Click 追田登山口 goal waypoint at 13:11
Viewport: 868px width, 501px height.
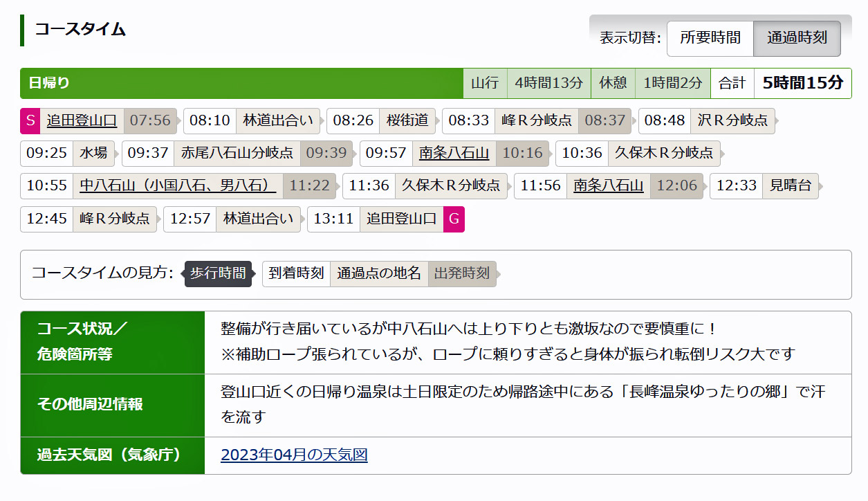tap(401, 219)
